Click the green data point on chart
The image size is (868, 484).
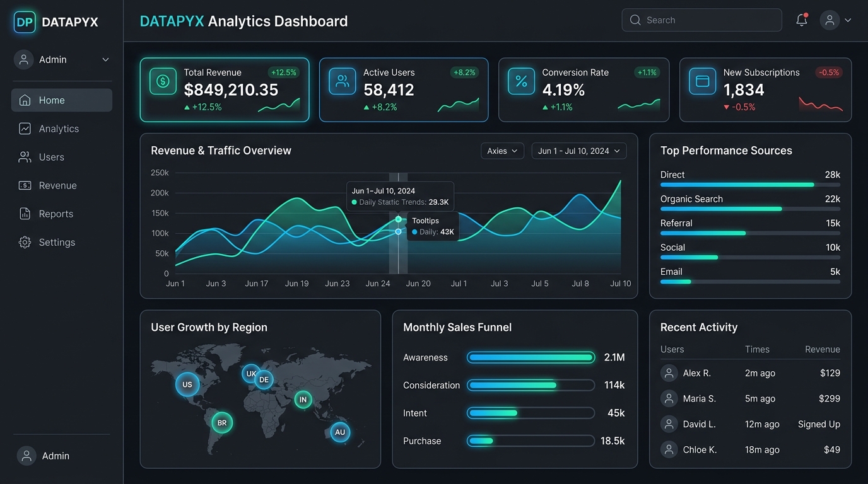[x=398, y=219]
